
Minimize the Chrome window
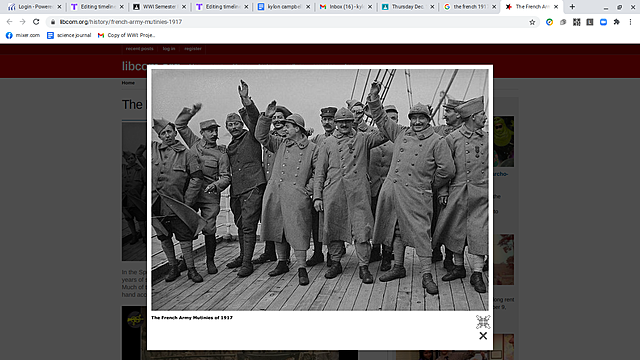coord(606,7)
